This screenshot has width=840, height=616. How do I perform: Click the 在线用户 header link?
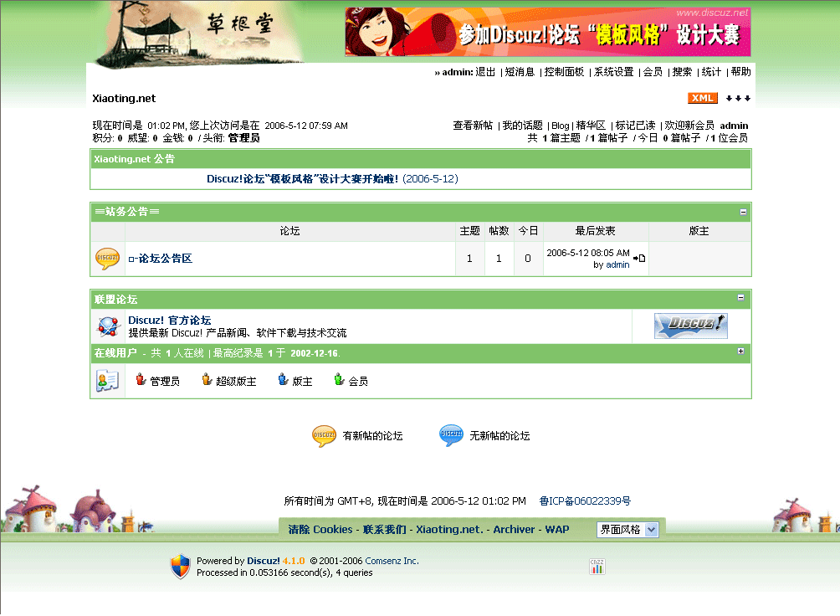(115, 352)
